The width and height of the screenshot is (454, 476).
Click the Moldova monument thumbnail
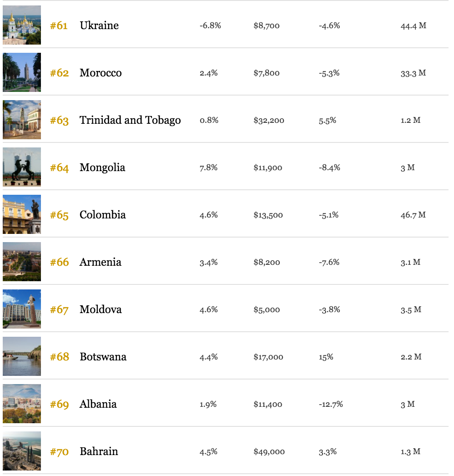(22, 309)
